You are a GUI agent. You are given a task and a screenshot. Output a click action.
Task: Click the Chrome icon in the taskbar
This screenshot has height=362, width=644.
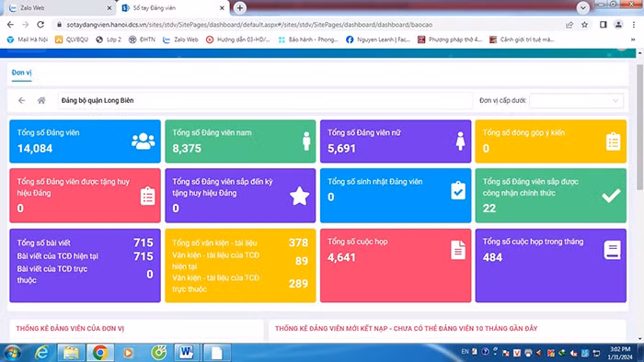[x=99, y=353]
